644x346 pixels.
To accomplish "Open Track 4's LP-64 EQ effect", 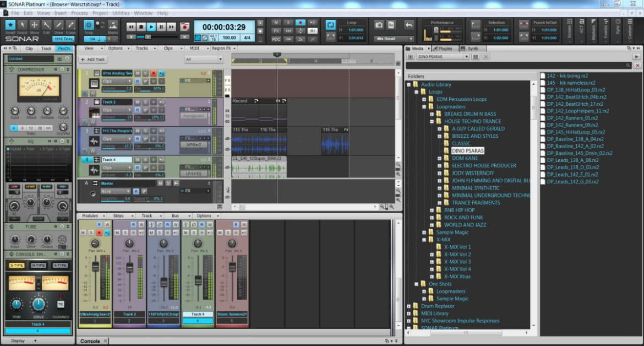I will [193, 174].
